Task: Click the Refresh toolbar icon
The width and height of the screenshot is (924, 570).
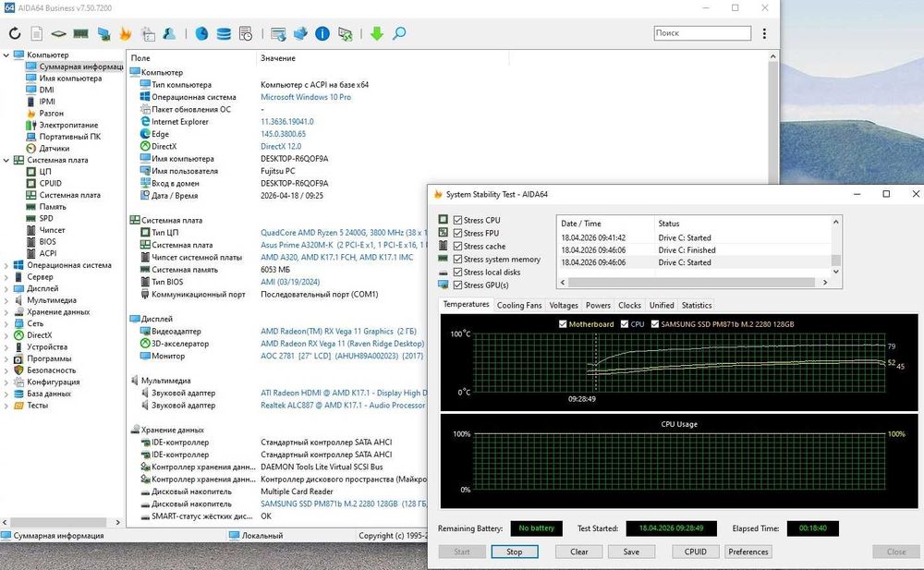Action: click(x=15, y=33)
